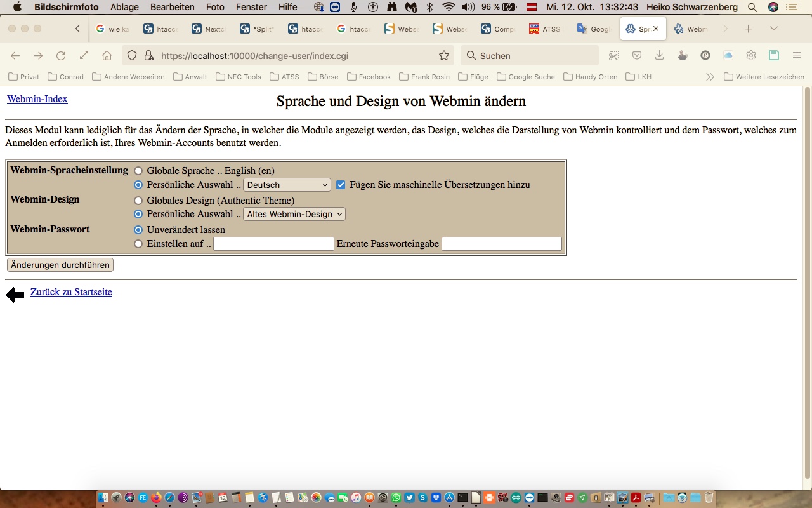Open a new browser tab
812x508 pixels.
coord(749,29)
